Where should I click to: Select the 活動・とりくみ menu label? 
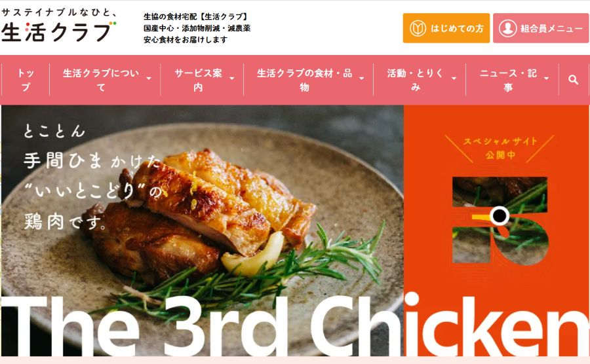(416, 80)
